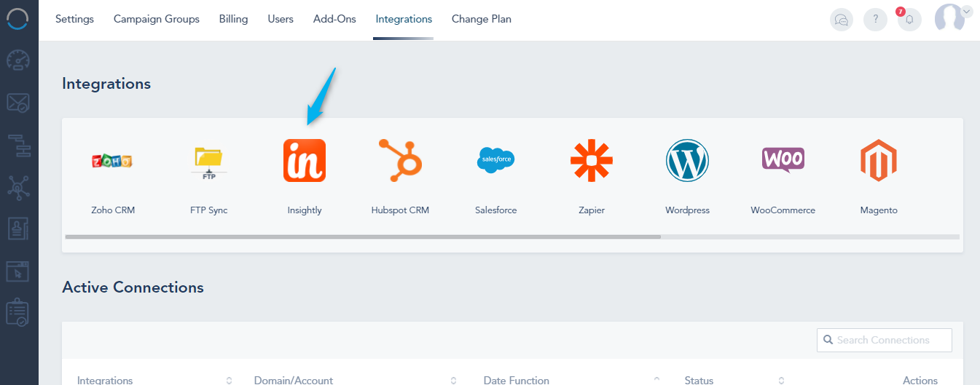Click the Magento label
The height and width of the screenshot is (385, 980).
click(879, 210)
